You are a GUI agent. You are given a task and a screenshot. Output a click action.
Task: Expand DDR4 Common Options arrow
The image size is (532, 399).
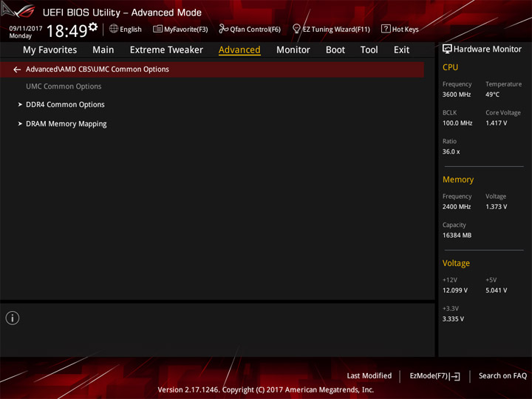point(20,104)
